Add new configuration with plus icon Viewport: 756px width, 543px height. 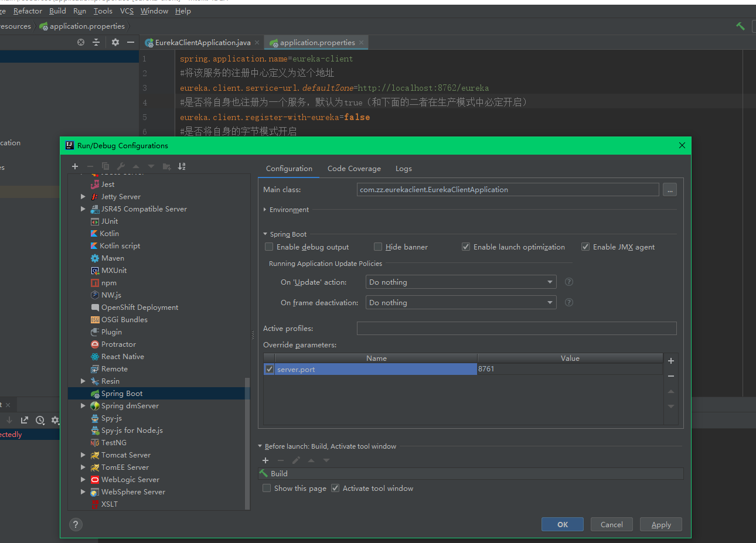click(75, 166)
